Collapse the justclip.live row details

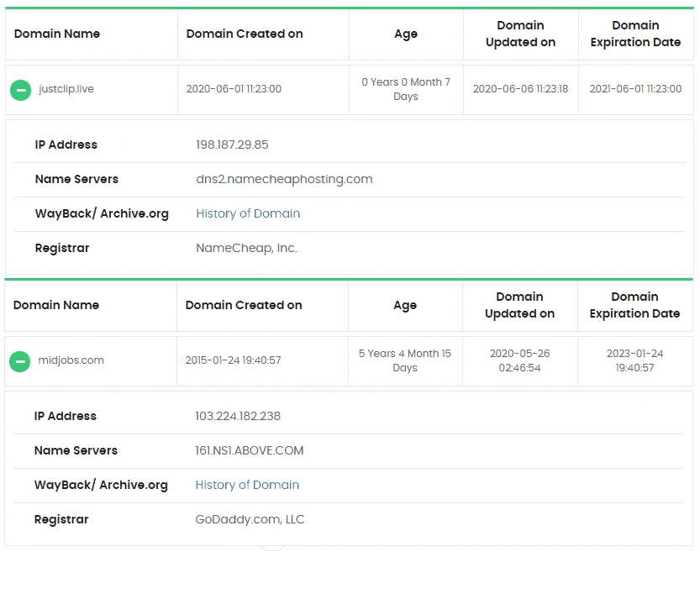tap(20, 90)
